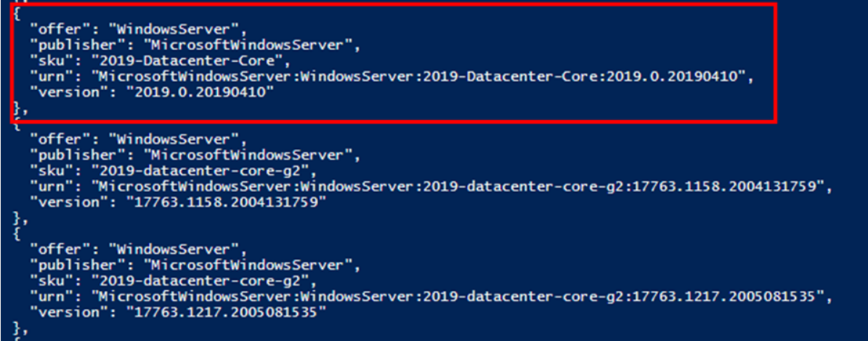This screenshot has height=341, width=868.
Task: Click the urn ending in 2019.0.20190410
Action: pyautogui.click(x=420, y=77)
